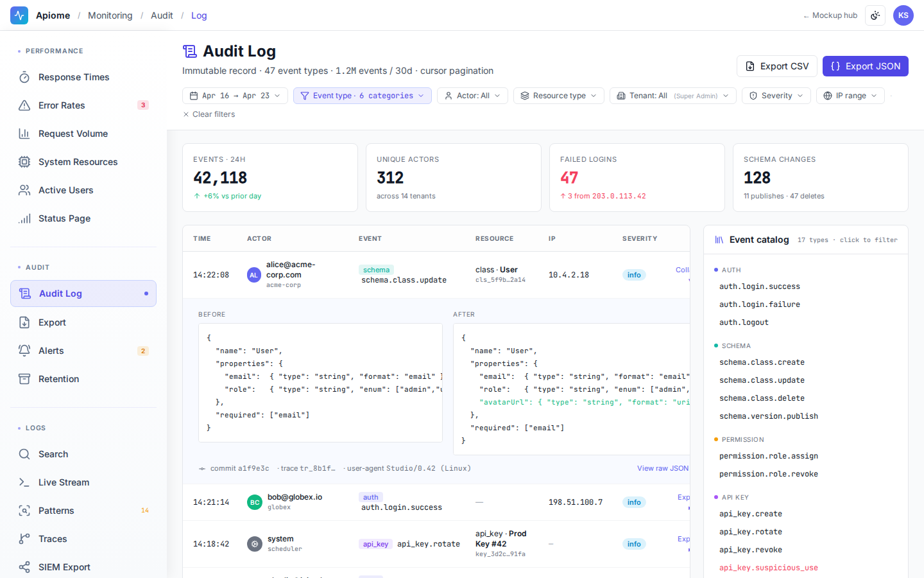Open the IP range filter dropdown
Image resolution: width=924 pixels, height=578 pixels.
click(850, 96)
